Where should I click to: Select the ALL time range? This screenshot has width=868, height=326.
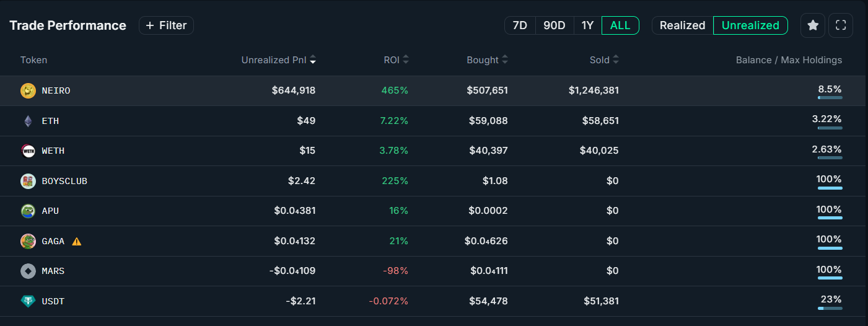pos(620,25)
